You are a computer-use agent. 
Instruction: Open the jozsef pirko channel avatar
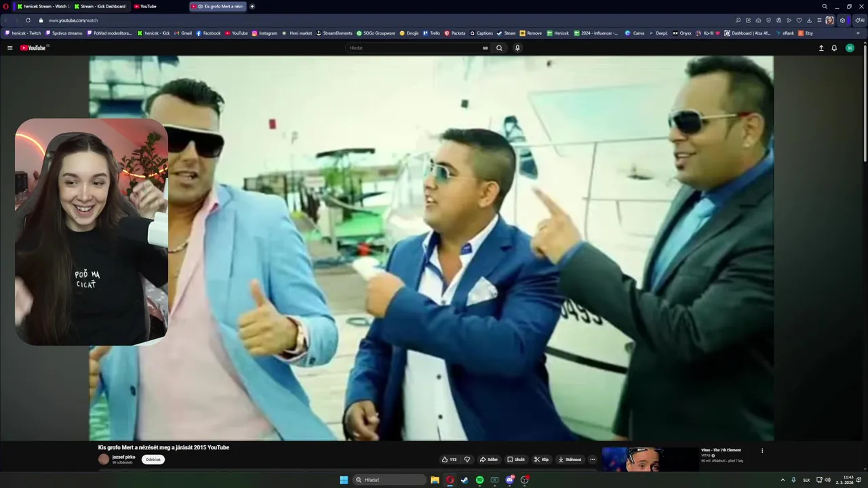point(104,459)
